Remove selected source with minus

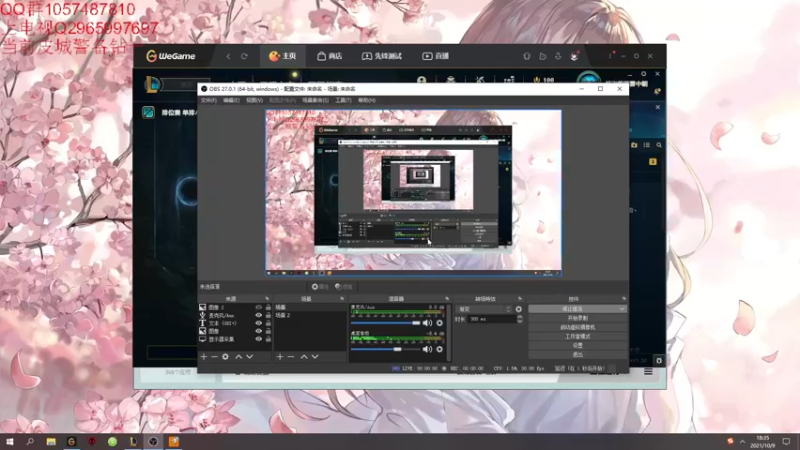214,357
